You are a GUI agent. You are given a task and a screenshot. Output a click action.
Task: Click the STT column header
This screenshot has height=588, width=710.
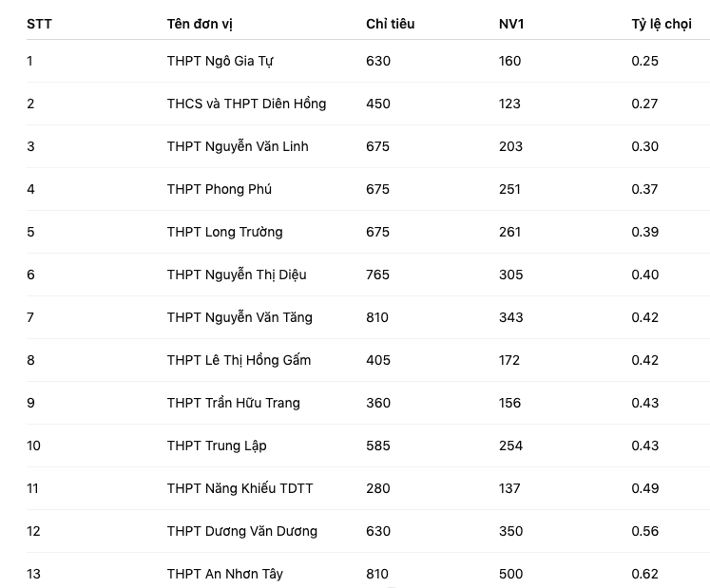point(39,24)
